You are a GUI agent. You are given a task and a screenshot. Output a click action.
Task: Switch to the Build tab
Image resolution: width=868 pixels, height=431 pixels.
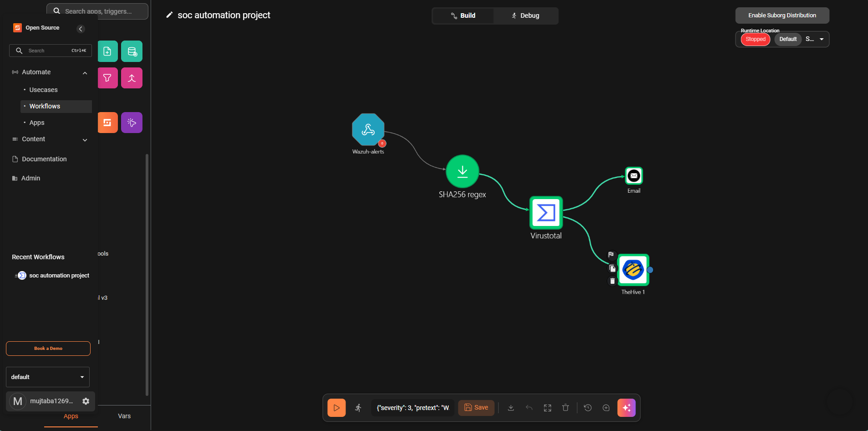tap(463, 15)
